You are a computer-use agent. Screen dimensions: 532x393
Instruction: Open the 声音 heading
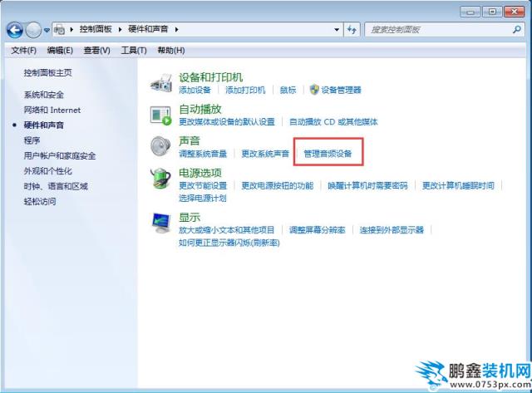click(x=190, y=140)
